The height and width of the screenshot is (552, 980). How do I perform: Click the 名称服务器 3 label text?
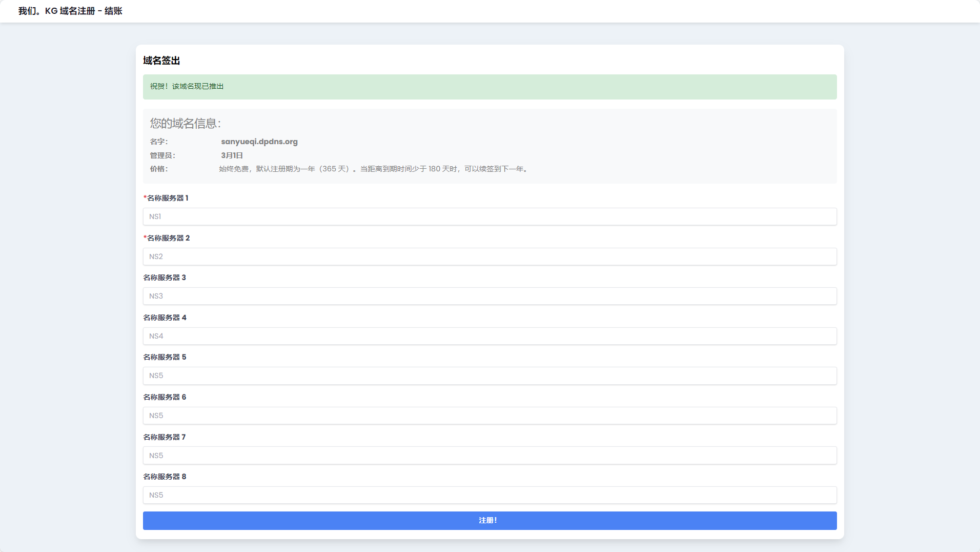click(164, 278)
